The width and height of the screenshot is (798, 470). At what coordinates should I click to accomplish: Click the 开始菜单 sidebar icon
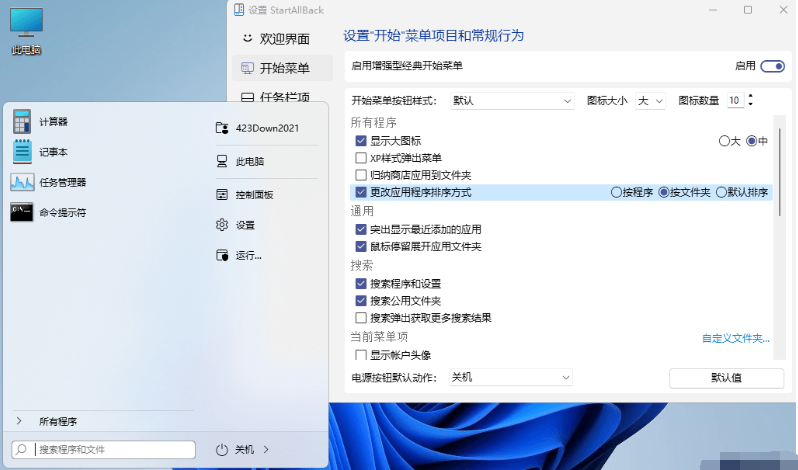pos(247,68)
